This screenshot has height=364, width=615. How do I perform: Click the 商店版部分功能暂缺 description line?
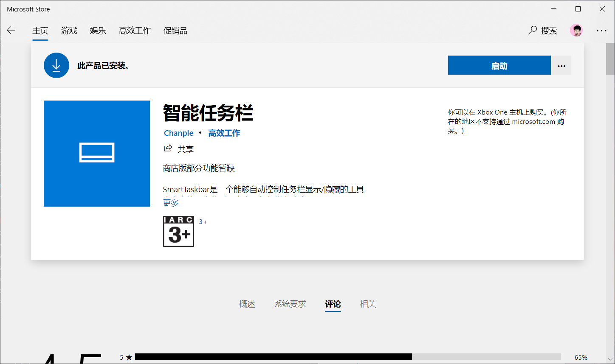point(199,168)
